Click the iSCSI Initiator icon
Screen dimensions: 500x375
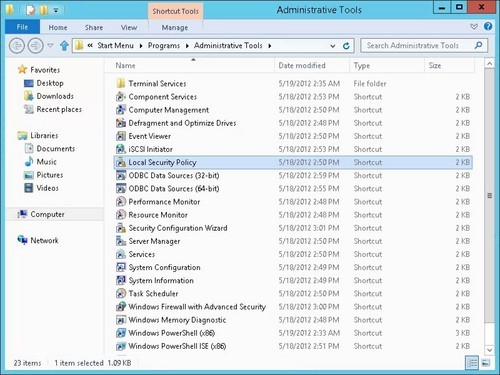coord(121,149)
